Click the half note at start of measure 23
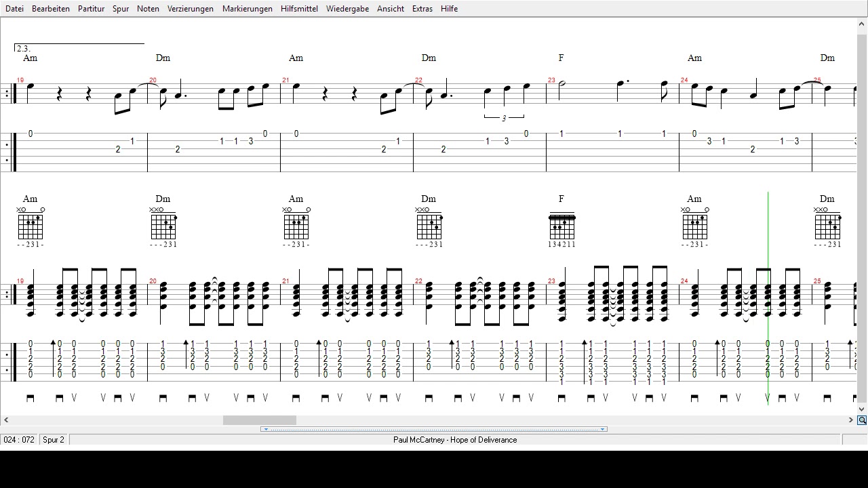The width and height of the screenshot is (868, 488). (x=562, y=89)
